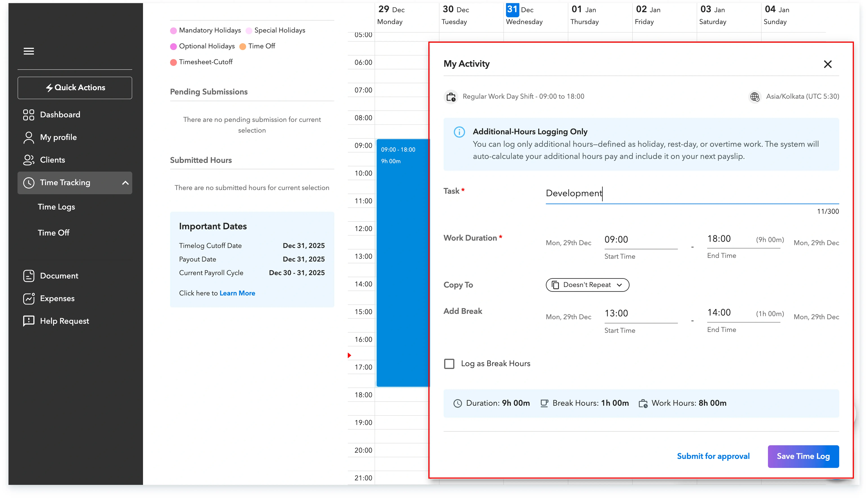Collapse the Time Tracking menu chevron
This screenshot has width=868, height=499.
pyautogui.click(x=125, y=183)
